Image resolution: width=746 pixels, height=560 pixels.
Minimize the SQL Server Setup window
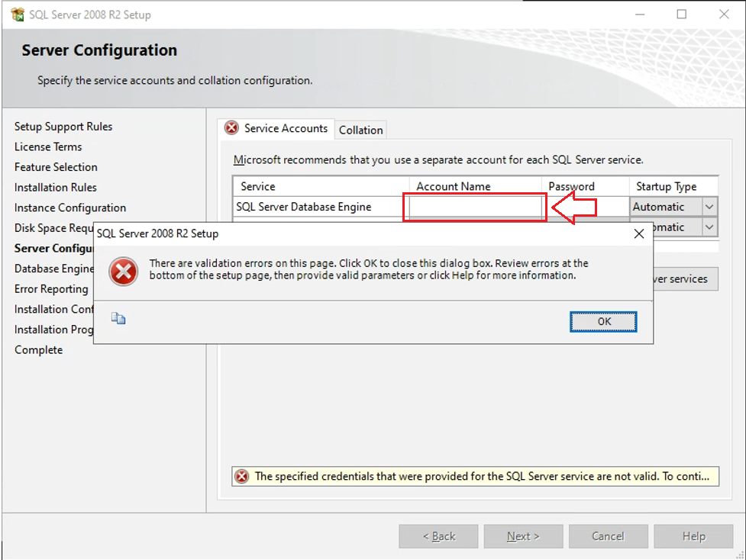coord(640,14)
